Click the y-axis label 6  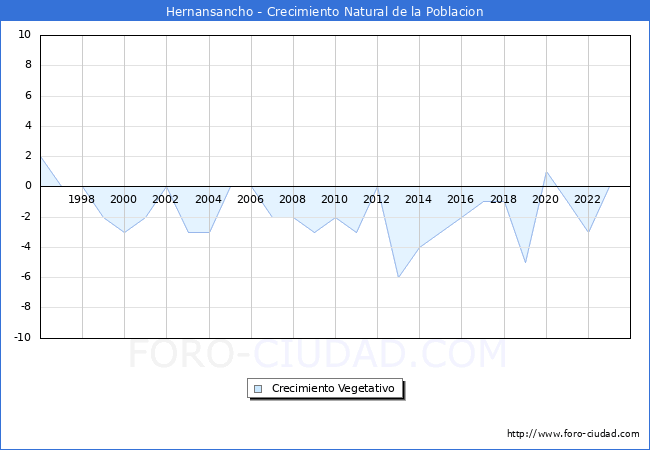pos(28,95)
